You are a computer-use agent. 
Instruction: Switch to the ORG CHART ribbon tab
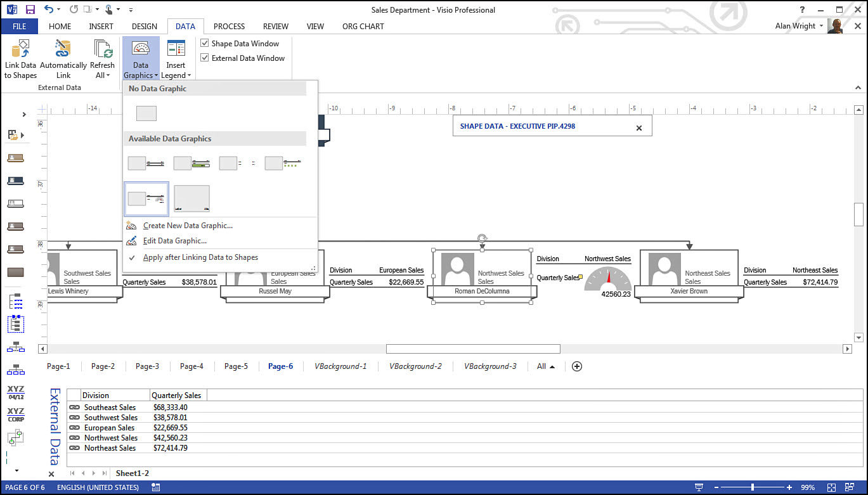tap(363, 27)
